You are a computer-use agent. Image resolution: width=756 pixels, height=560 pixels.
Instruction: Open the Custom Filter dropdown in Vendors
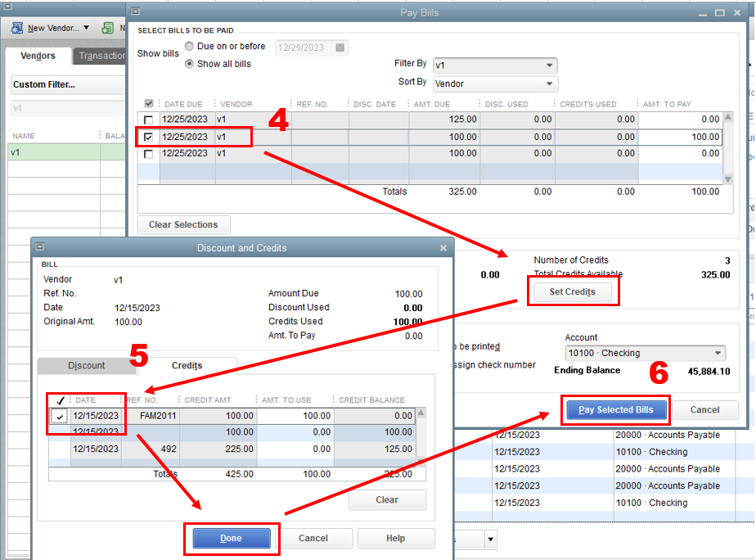point(68,84)
